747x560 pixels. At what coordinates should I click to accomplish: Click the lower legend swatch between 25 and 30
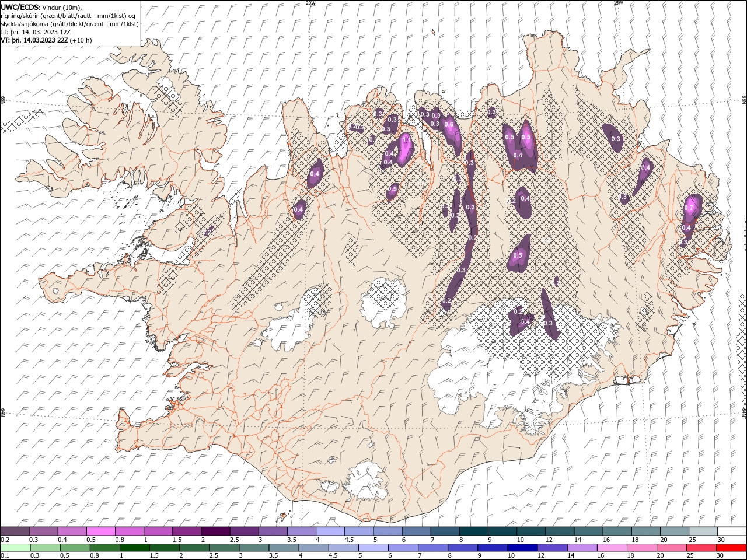tap(701, 548)
